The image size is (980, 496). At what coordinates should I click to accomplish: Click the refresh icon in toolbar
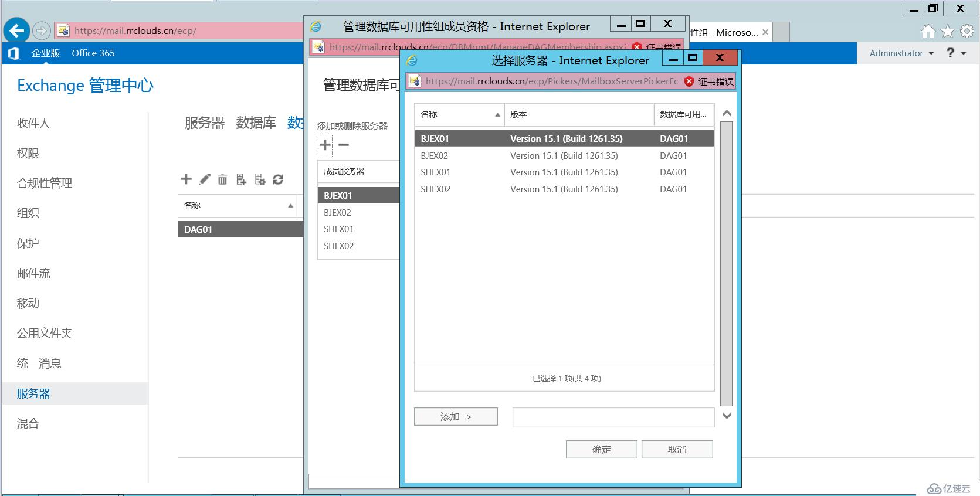click(278, 179)
